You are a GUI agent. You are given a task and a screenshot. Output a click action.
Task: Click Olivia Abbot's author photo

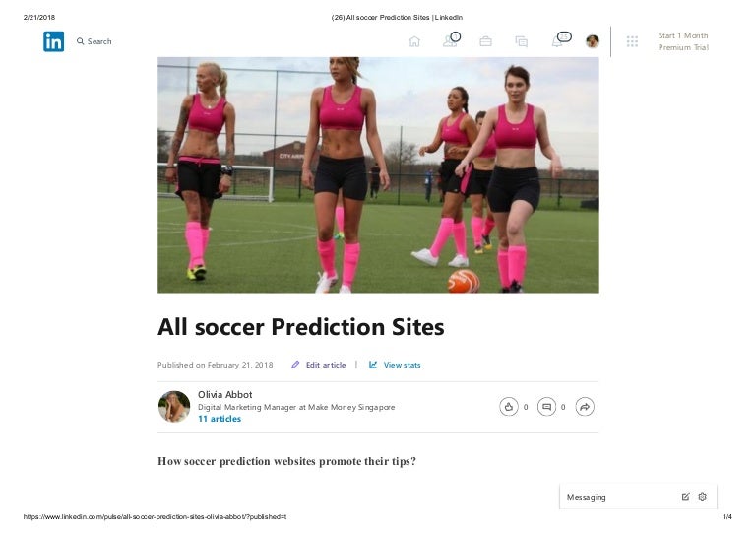pyautogui.click(x=174, y=407)
